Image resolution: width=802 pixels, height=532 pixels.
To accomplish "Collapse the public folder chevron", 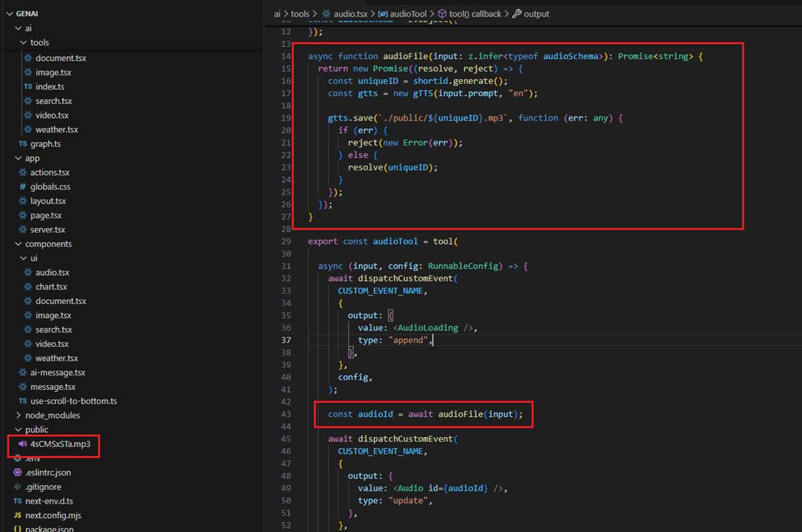I will tap(19, 429).
